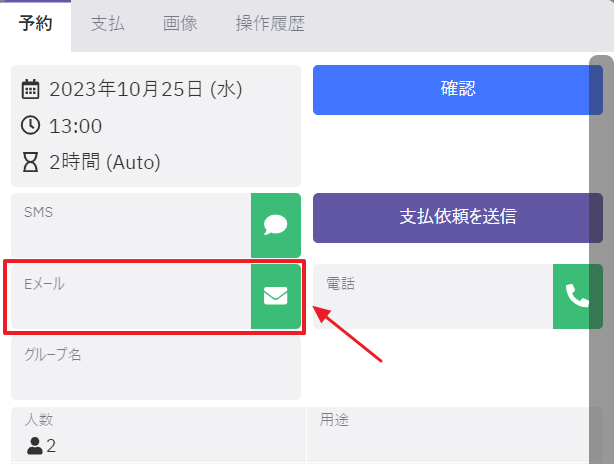The width and height of the screenshot is (614, 464).
Task: Click the hourglass duration icon
Action: coord(31,162)
